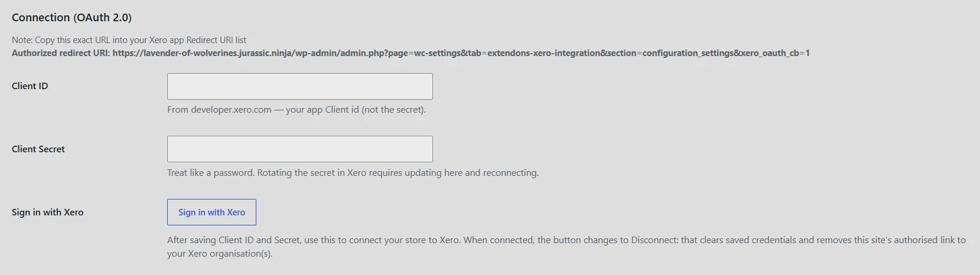980x275 pixels.
Task: Click the note about Xero app Redirect URI list
Action: (x=129, y=40)
